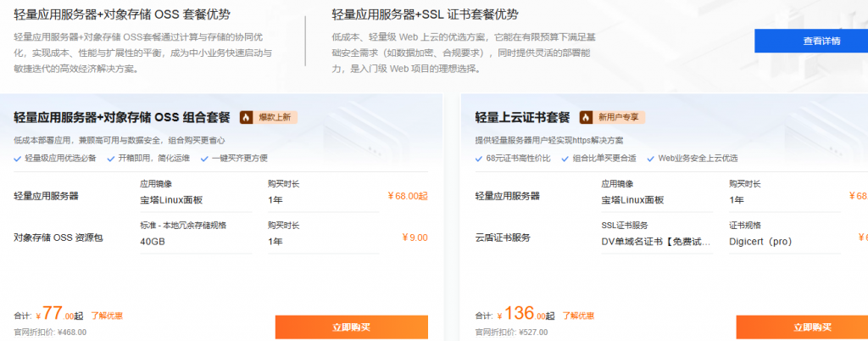The width and height of the screenshot is (868, 341).
Task: Open 了解优惠 link next to ¥77.00
Action: coord(107,316)
